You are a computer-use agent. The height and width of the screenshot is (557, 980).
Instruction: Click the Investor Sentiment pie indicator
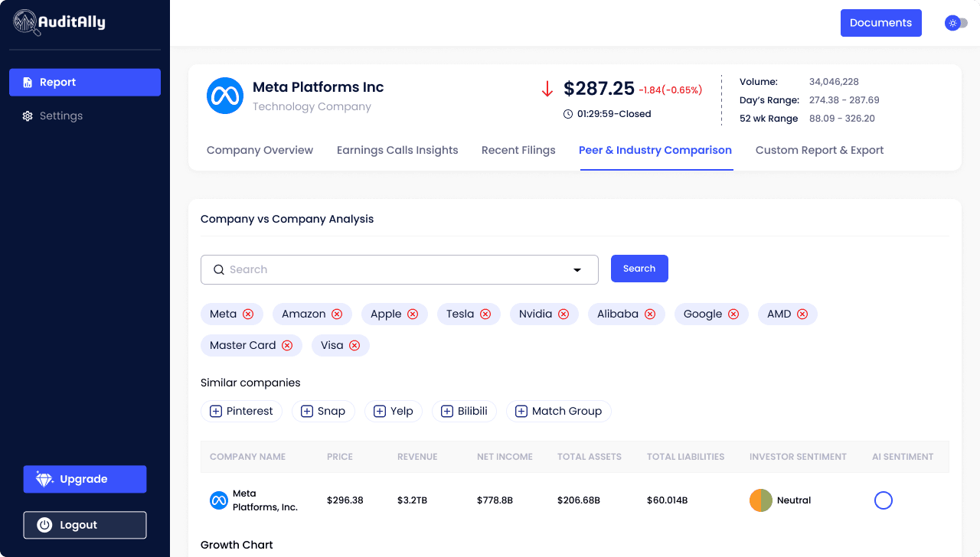761,500
